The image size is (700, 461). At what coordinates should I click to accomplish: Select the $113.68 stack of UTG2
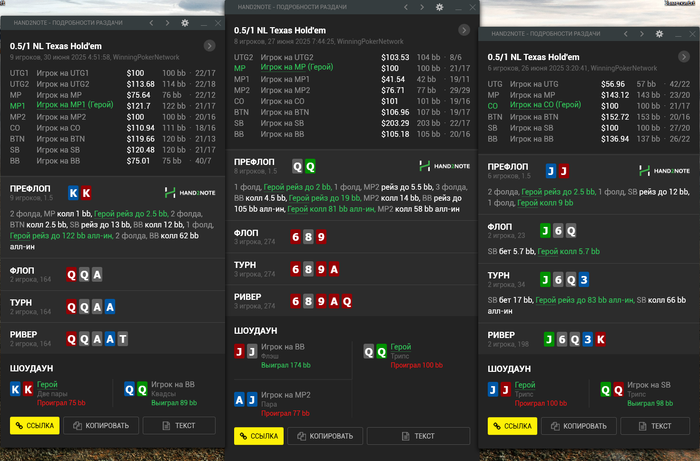pos(141,84)
